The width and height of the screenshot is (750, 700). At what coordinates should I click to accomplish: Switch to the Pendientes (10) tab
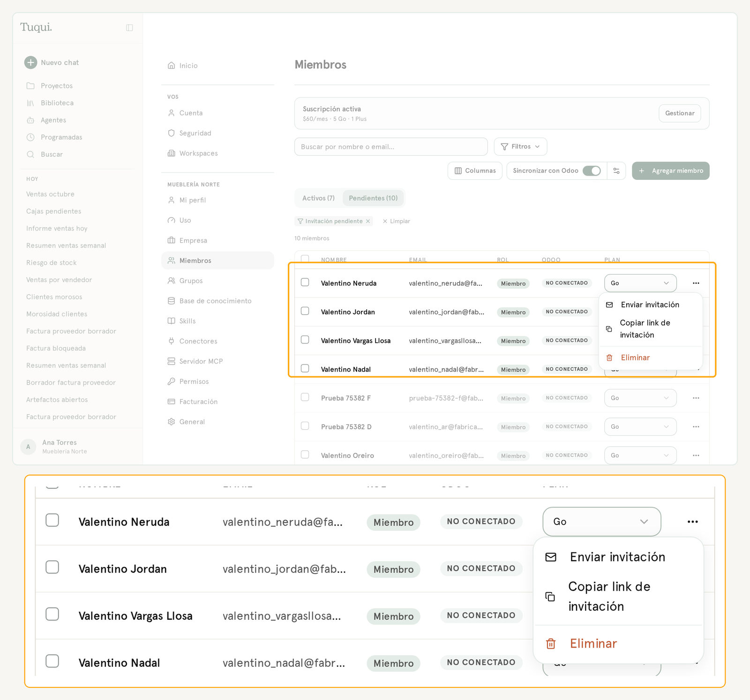click(x=373, y=198)
